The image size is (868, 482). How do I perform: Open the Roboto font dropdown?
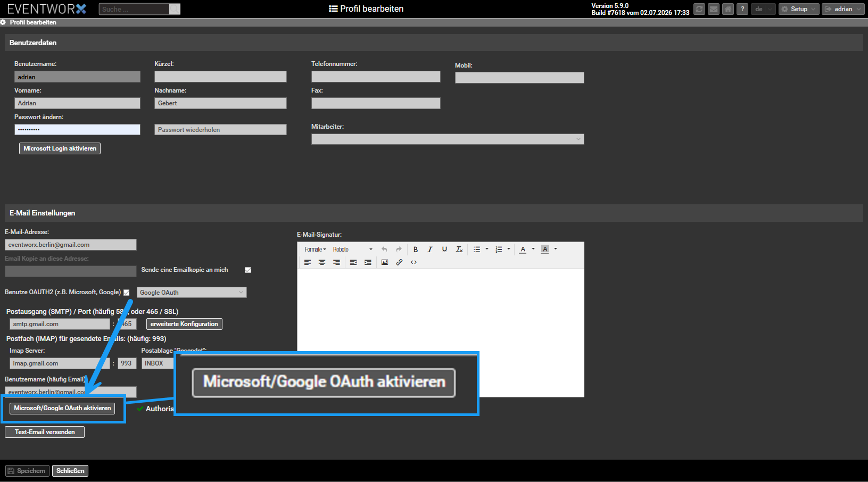point(353,249)
